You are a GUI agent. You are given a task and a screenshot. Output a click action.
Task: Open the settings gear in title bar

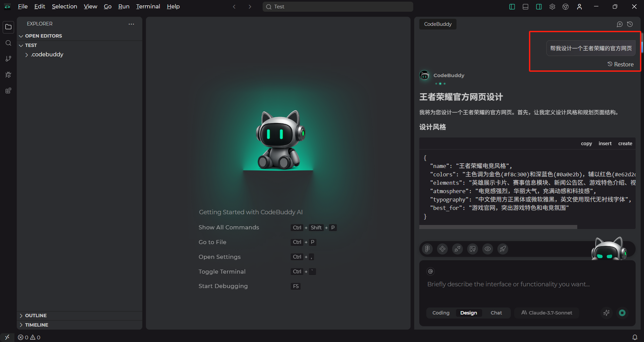552,7
